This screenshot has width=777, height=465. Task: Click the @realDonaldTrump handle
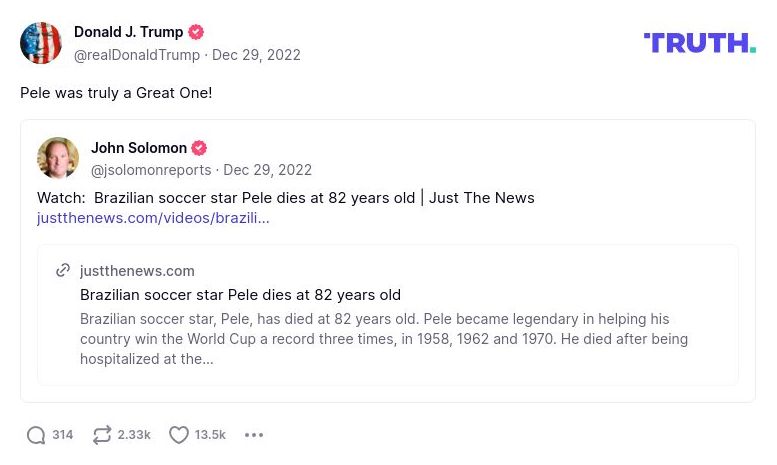[137, 55]
